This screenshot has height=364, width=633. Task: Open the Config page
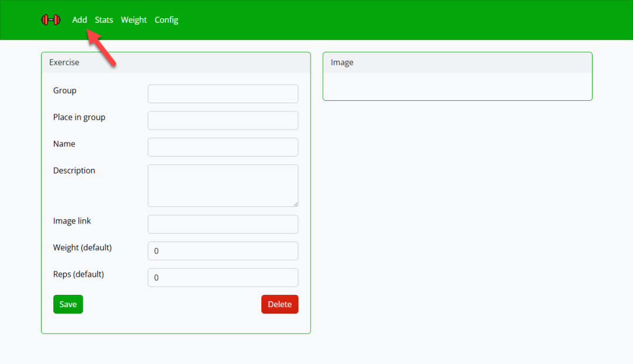click(x=166, y=20)
